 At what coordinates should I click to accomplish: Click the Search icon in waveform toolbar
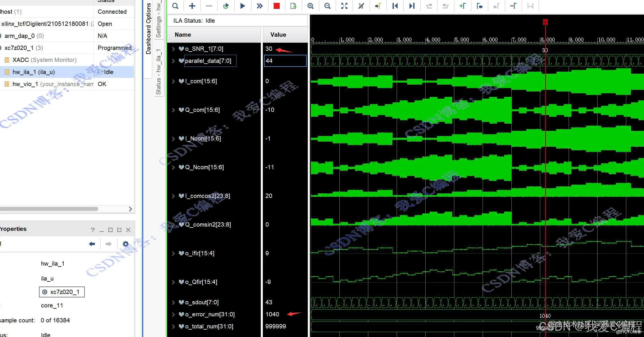click(x=175, y=6)
